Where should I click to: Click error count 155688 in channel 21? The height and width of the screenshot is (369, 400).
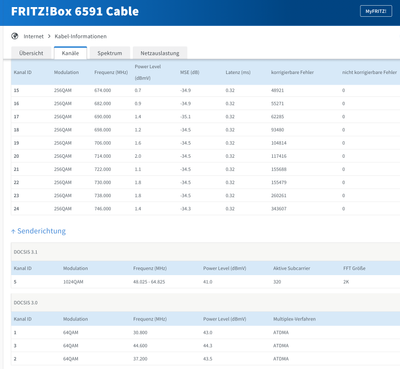pyautogui.click(x=279, y=169)
